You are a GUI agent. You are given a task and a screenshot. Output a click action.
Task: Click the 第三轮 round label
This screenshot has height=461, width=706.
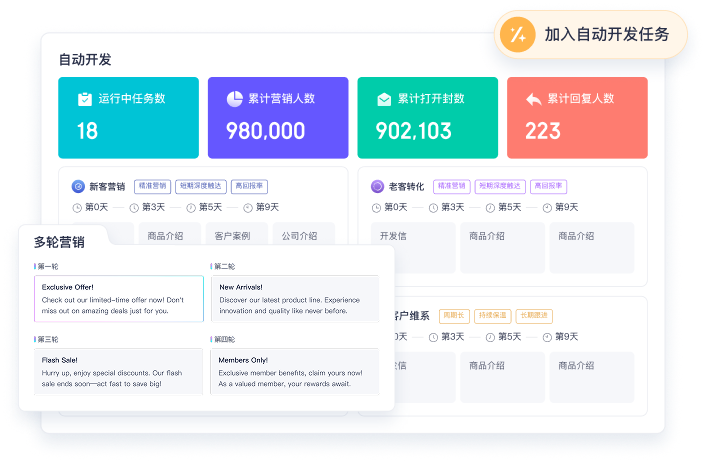point(48,339)
